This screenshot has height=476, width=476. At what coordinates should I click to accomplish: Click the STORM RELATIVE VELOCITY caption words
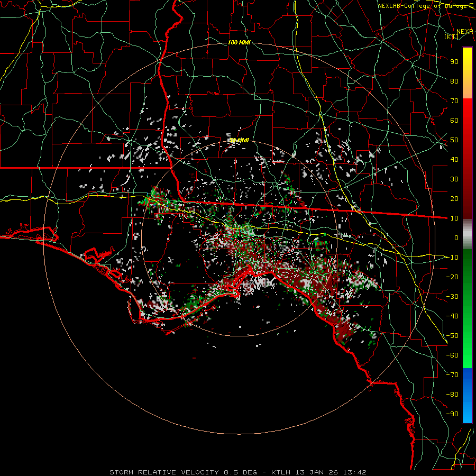click(x=164, y=472)
